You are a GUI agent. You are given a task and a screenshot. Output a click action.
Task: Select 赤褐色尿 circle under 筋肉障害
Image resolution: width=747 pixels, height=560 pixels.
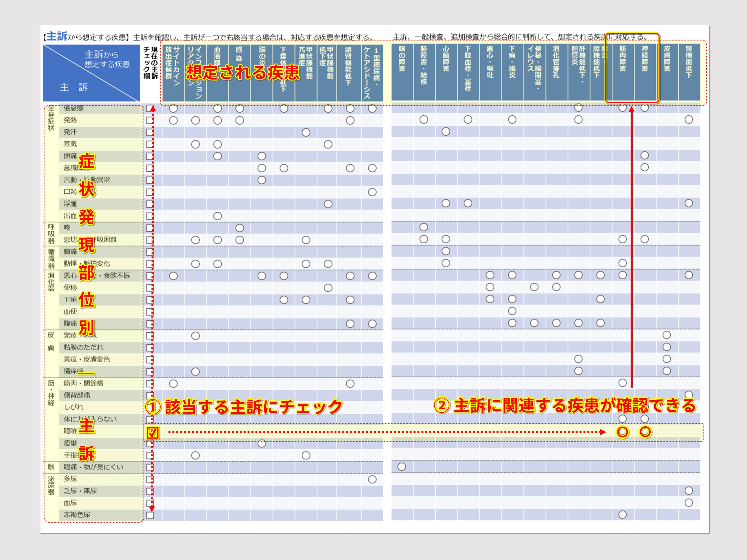pyautogui.click(x=622, y=515)
